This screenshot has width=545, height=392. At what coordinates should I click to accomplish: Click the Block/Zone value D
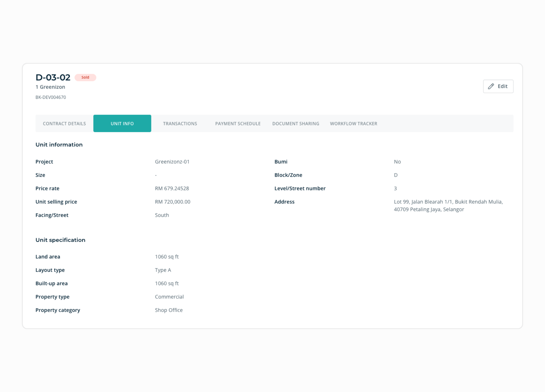click(x=396, y=175)
